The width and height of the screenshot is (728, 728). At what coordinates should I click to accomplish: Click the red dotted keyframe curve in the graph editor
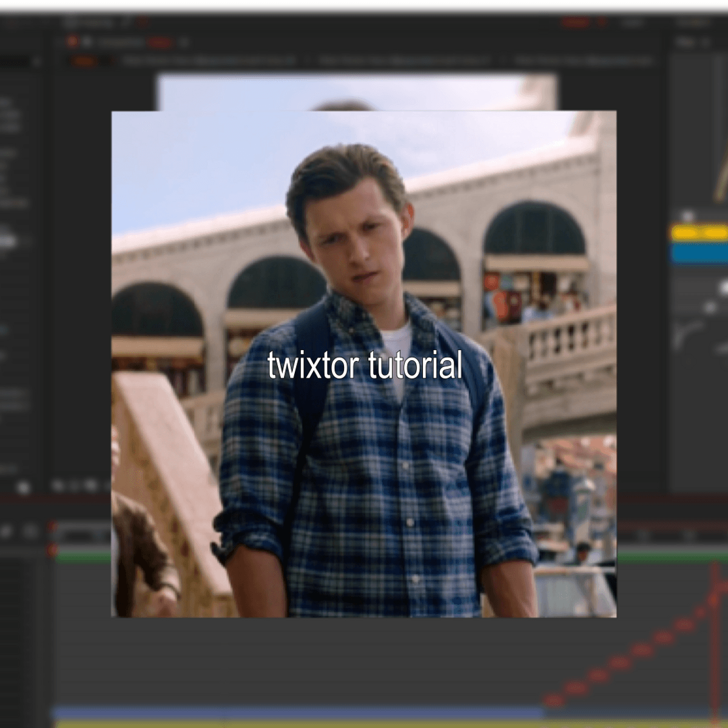(x=619, y=662)
